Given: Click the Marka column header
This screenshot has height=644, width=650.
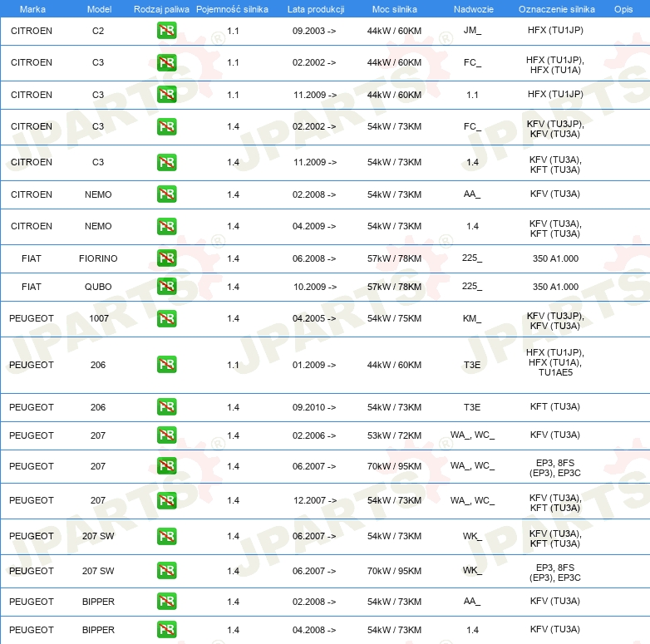Looking at the screenshot, I should (32, 9).
